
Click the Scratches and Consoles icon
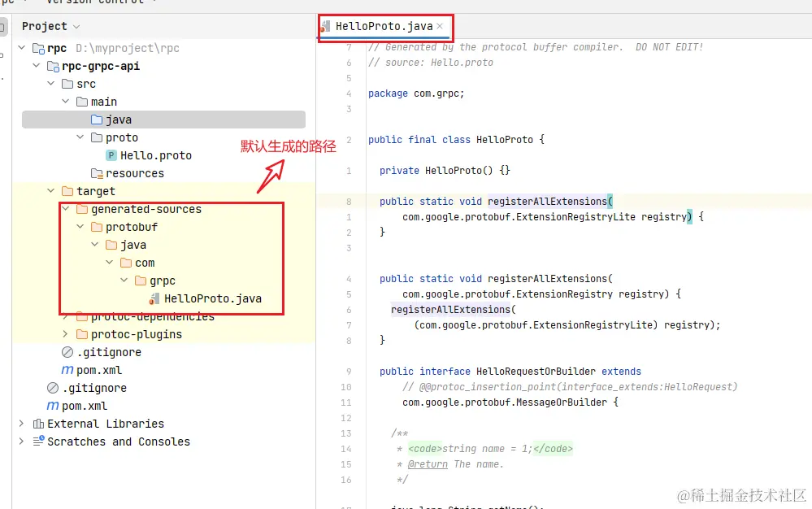(x=39, y=441)
